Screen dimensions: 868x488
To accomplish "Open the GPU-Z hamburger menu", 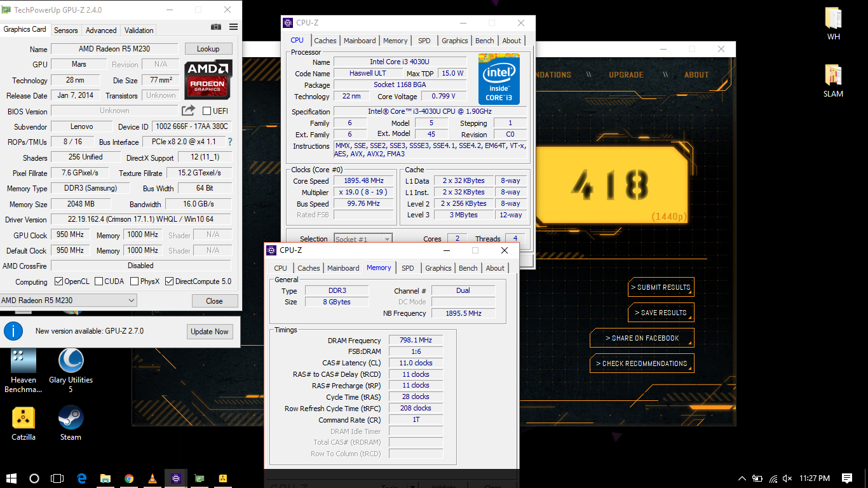I will tap(233, 27).
